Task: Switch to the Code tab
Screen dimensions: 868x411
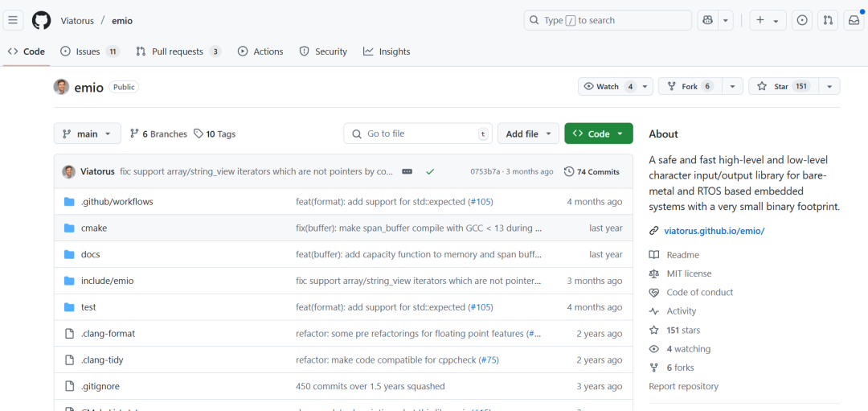Action: point(27,51)
